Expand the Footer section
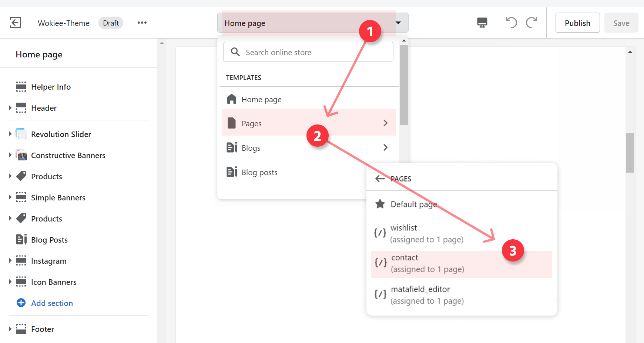Screen dimensions: 644x343 pyautogui.click(x=10, y=329)
